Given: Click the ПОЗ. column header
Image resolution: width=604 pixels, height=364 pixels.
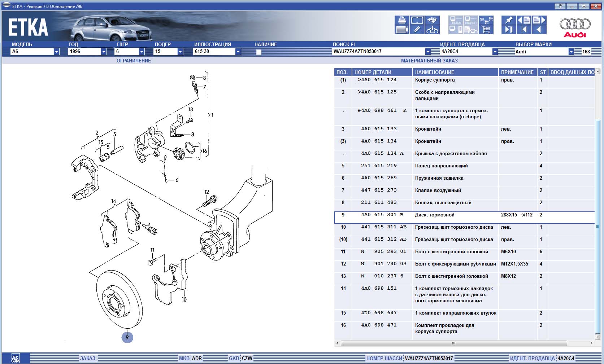Looking at the screenshot, I should coord(343,72).
